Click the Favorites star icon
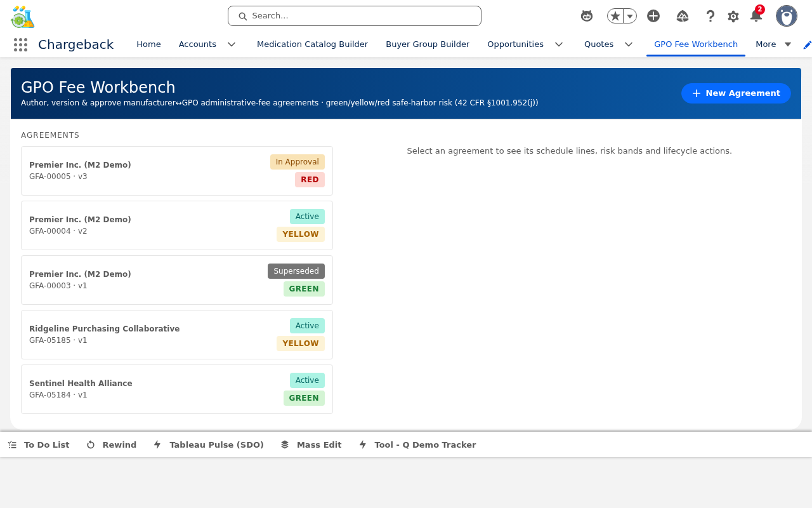The image size is (812, 508). [x=615, y=16]
